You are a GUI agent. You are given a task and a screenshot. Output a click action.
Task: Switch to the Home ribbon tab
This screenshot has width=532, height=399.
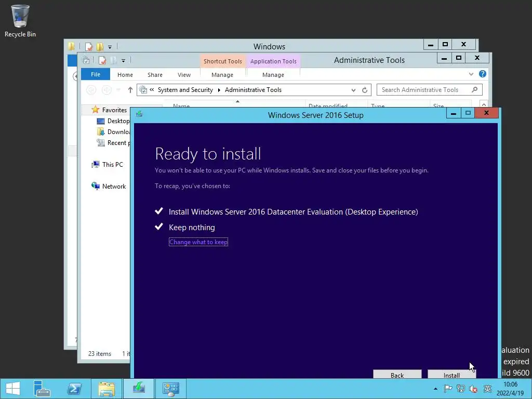tap(125, 75)
